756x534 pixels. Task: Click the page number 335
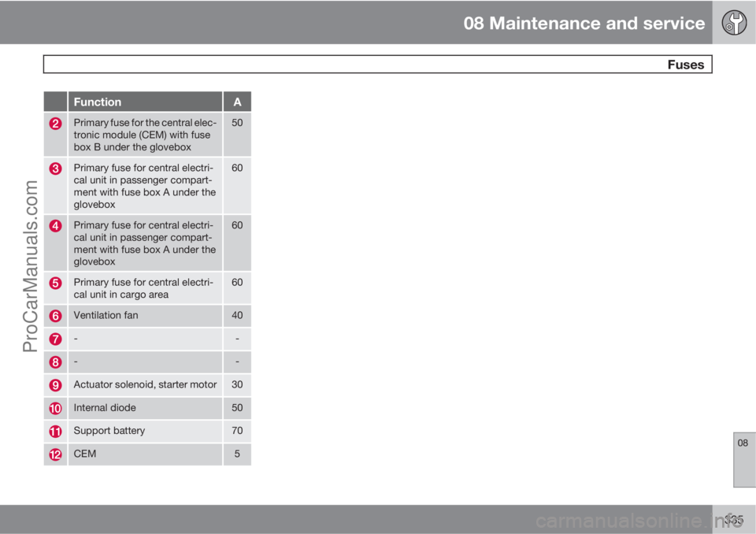coord(734,520)
